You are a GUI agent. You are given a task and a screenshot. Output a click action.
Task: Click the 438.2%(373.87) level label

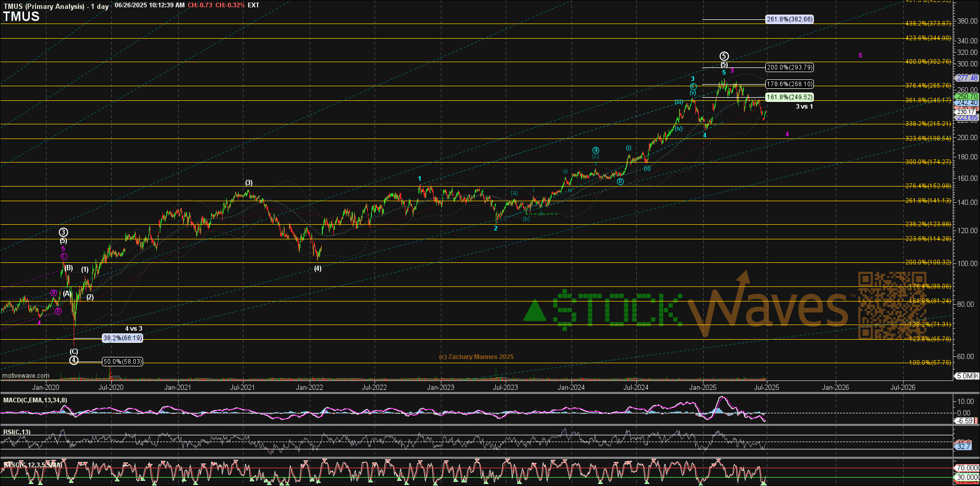tap(928, 24)
